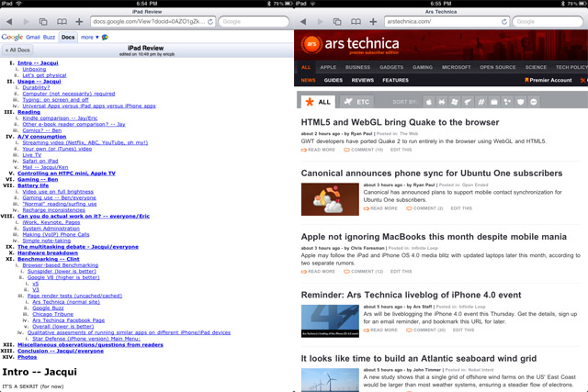Viewport: 588px width, 392px height.
Task: Sort articles by the icon right of the Apple logo
Action: (x=442, y=102)
